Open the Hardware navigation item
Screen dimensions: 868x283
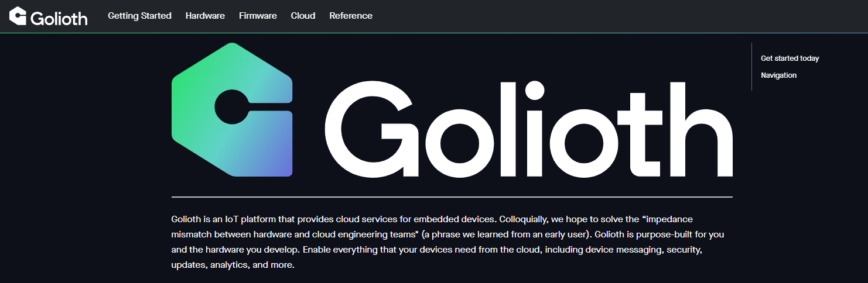pyautogui.click(x=205, y=16)
